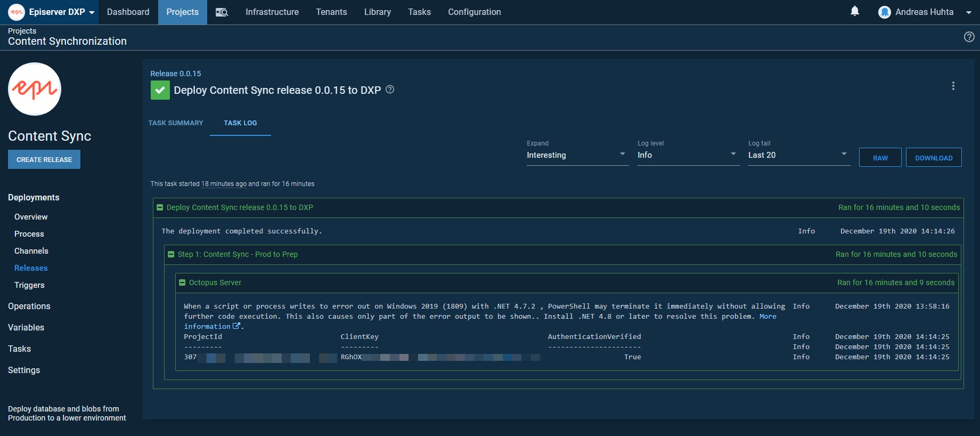Click the green success checkmark icon
Viewport: 980px width, 436px height.
click(x=160, y=90)
